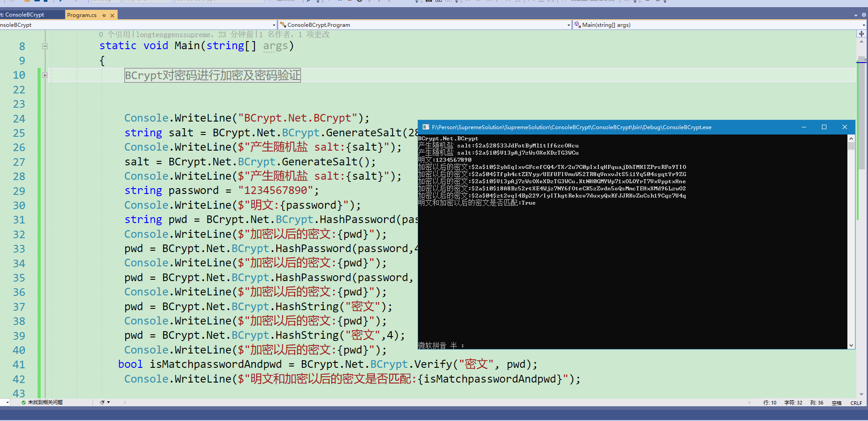Click the Settings gear at the tab bar's right edge
Image resolution: width=868 pixels, height=421 pixels.
point(863,15)
